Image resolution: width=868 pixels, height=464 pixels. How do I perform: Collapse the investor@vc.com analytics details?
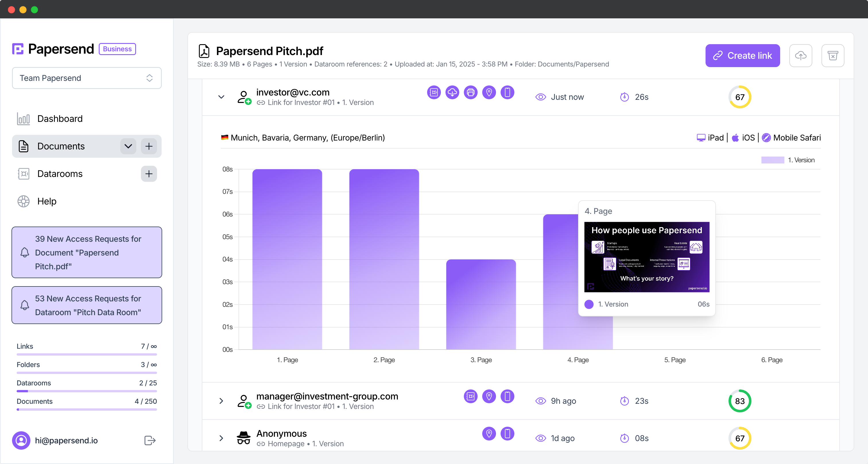coord(221,97)
